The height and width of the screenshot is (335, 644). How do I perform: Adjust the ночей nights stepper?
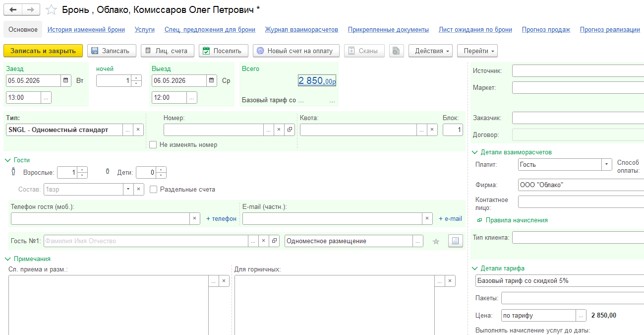(x=137, y=80)
